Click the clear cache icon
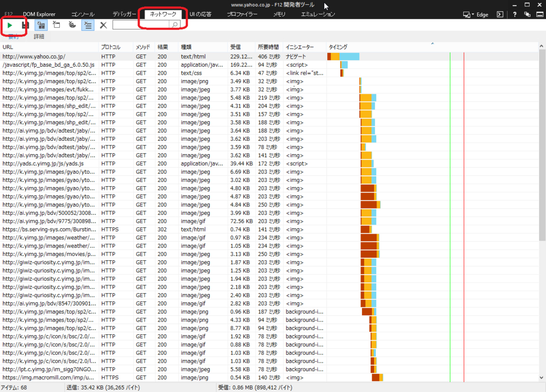This screenshot has height=392, width=546. pos(57,25)
